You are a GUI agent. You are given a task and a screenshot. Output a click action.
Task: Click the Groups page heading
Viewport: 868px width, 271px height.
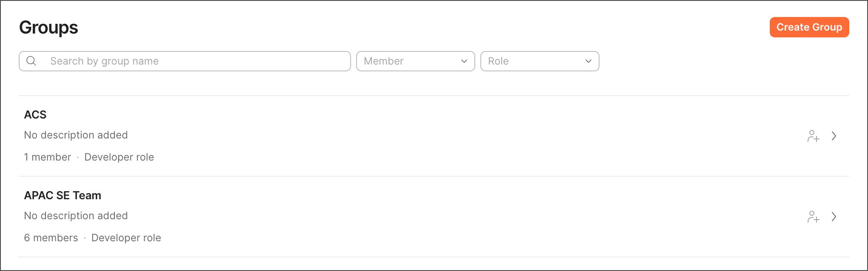point(49,28)
